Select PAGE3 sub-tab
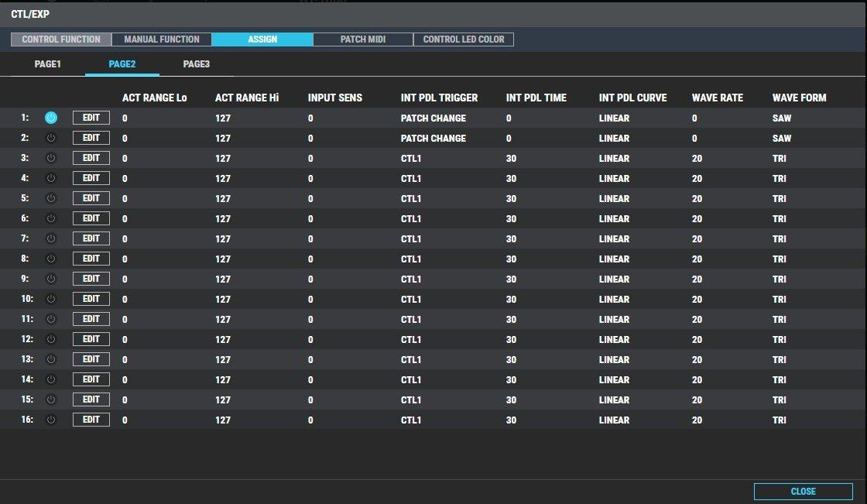This screenshot has height=504, width=867. 196,64
